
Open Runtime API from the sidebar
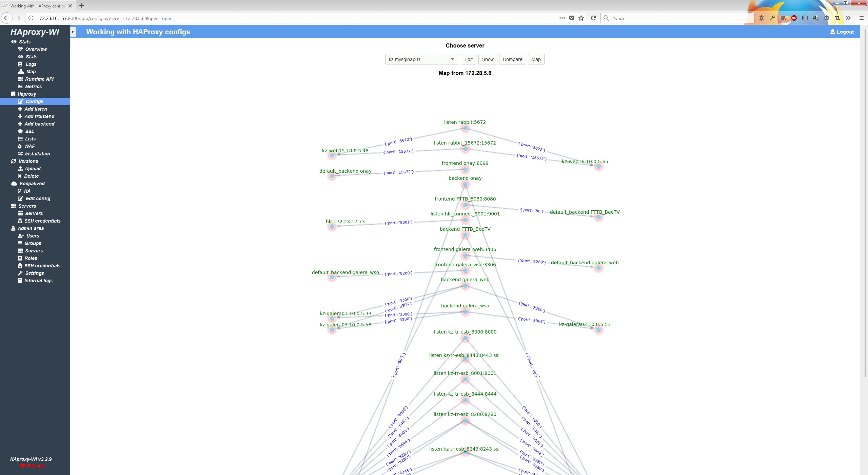pos(39,79)
